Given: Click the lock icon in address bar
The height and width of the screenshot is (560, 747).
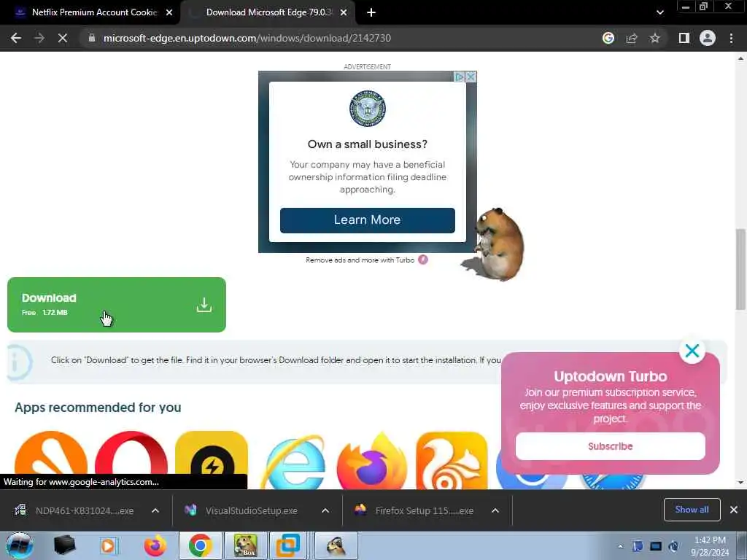Looking at the screenshot, I should pos(92,38).
